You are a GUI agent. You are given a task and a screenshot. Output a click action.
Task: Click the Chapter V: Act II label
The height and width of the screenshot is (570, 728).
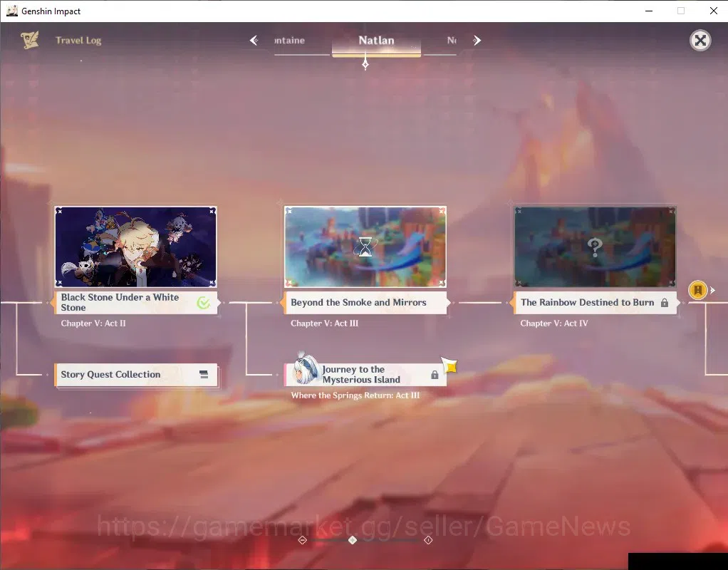click(93, 323)
